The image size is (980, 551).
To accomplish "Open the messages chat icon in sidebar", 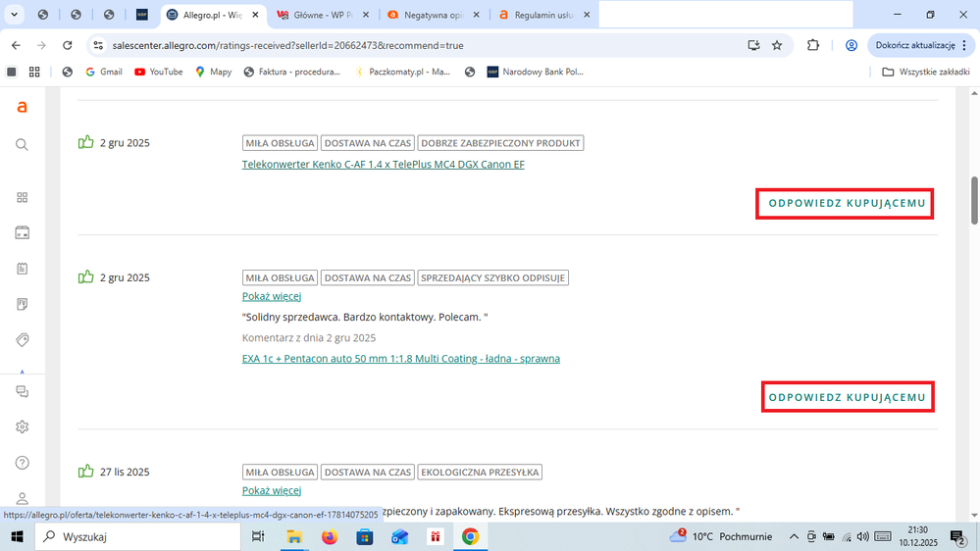I will pos(22,391).
